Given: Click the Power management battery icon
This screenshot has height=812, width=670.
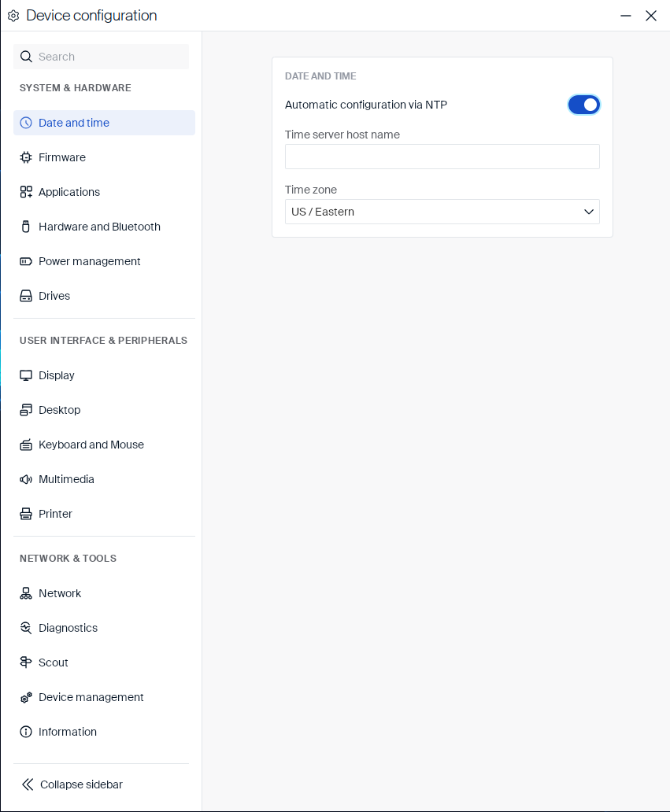Looking at the screenshot, I should click(x=26, y=261).
